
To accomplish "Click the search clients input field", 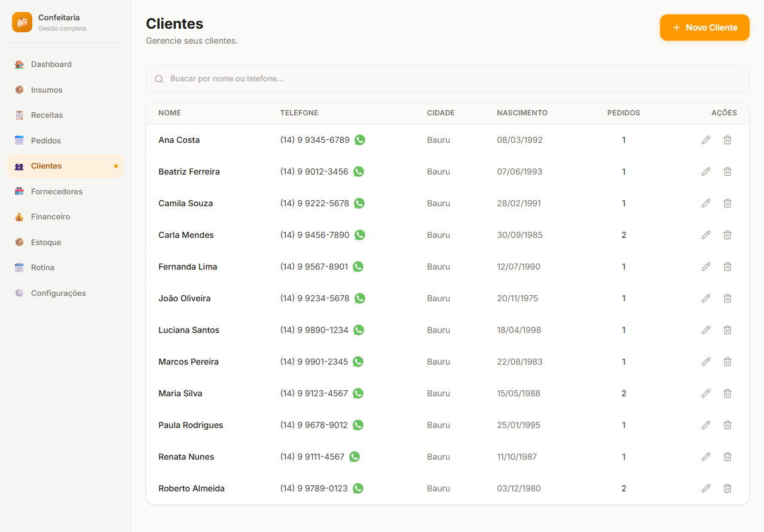I will point(448,78).
